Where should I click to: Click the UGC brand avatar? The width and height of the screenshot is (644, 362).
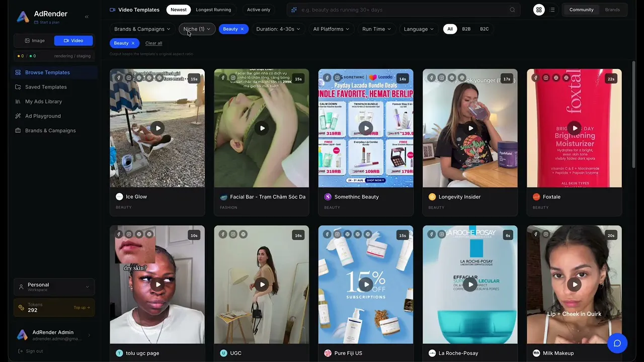223,353
